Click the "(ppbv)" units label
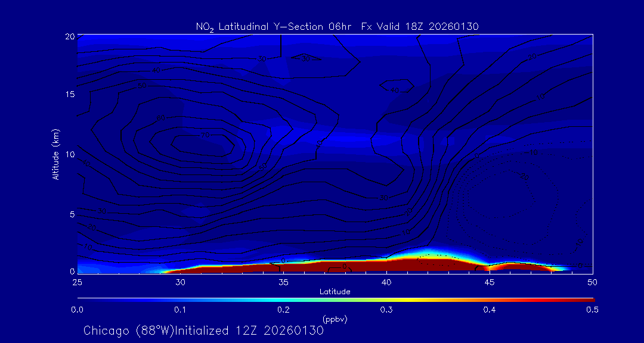 335,319
